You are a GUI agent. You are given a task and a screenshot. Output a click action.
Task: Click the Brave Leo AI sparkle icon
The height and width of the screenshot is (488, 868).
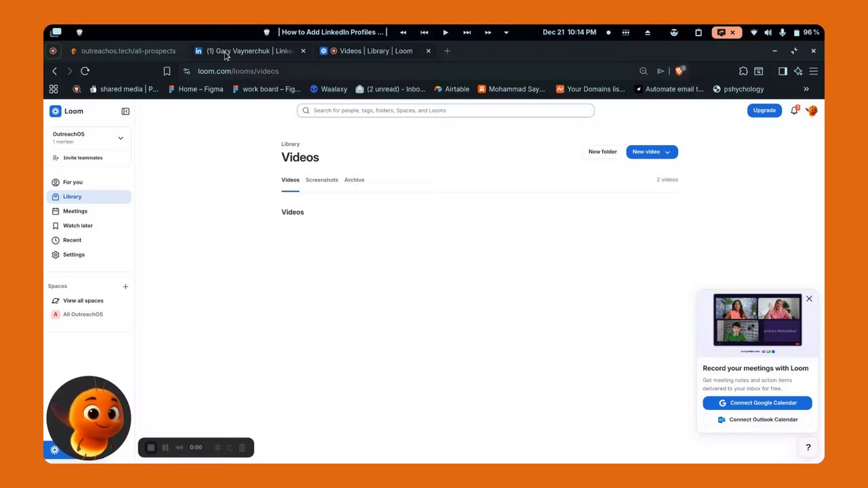pos(798,71)
